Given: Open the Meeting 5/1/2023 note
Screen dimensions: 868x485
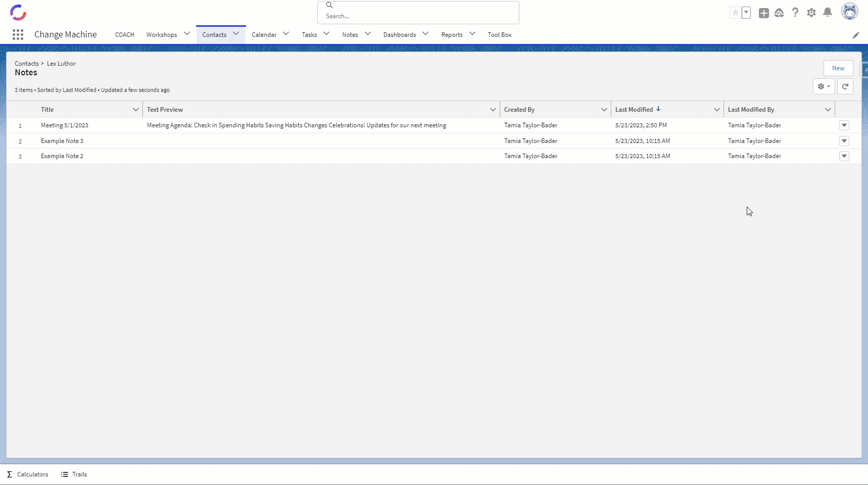Looking at the screenshot, I should 65,125.
